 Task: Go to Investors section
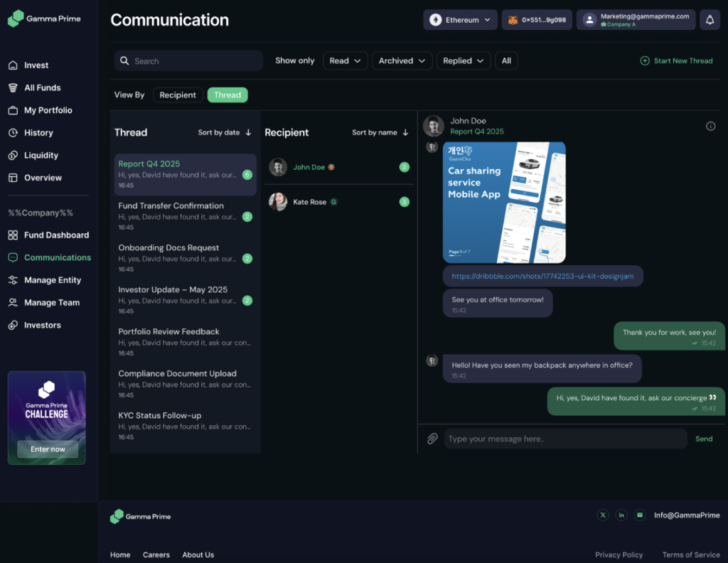(x=42, y=326)
